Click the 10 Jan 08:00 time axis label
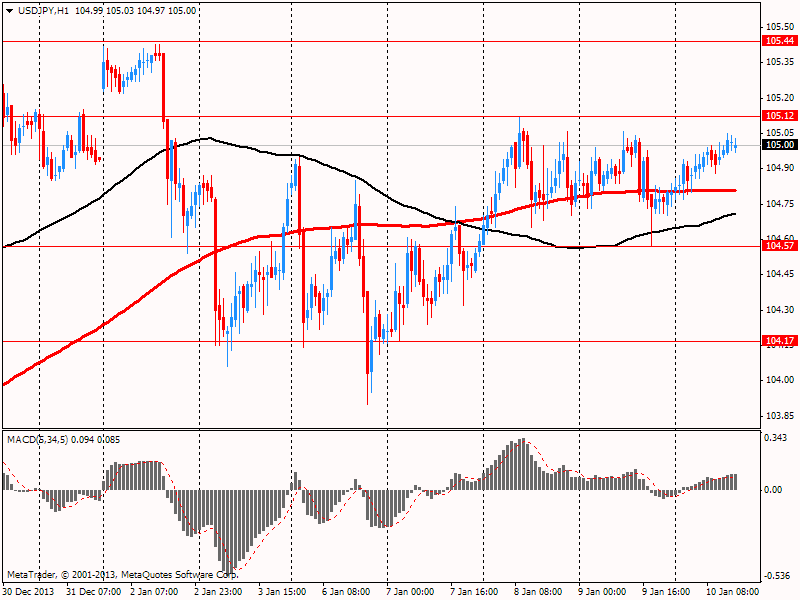The width and height of the screenshot is (800, 600). 732,592
